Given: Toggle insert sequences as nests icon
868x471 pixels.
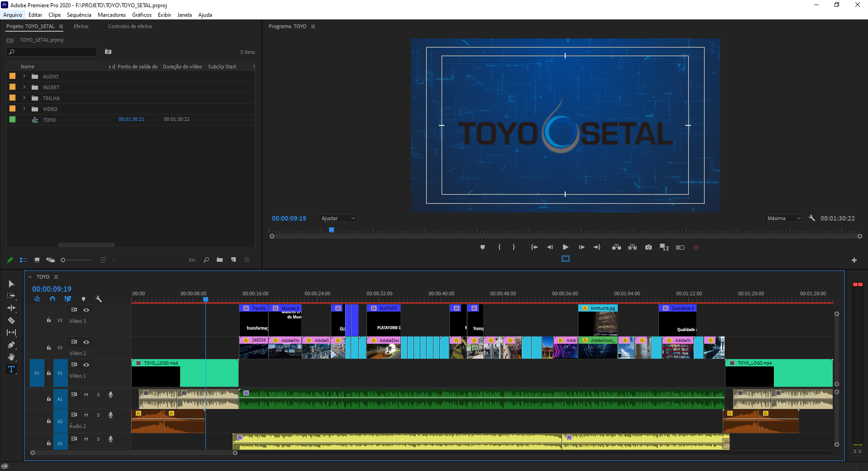Looking at the screenshot, I should [37, 299].
